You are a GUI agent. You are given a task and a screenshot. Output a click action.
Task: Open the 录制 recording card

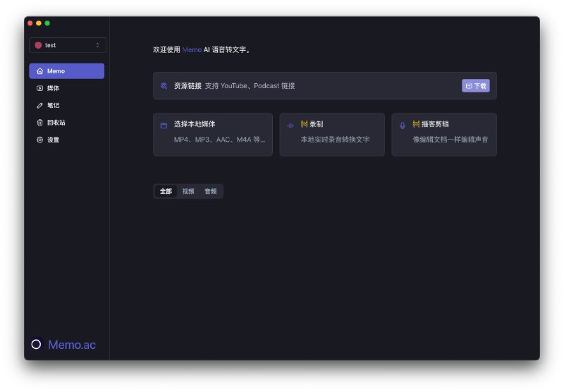332,135
